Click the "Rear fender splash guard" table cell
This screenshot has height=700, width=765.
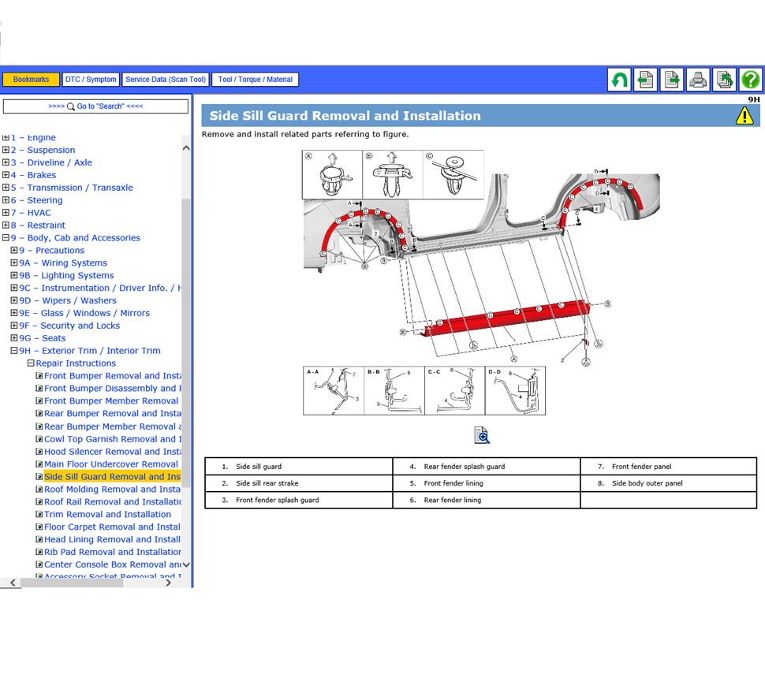point(487,467)
